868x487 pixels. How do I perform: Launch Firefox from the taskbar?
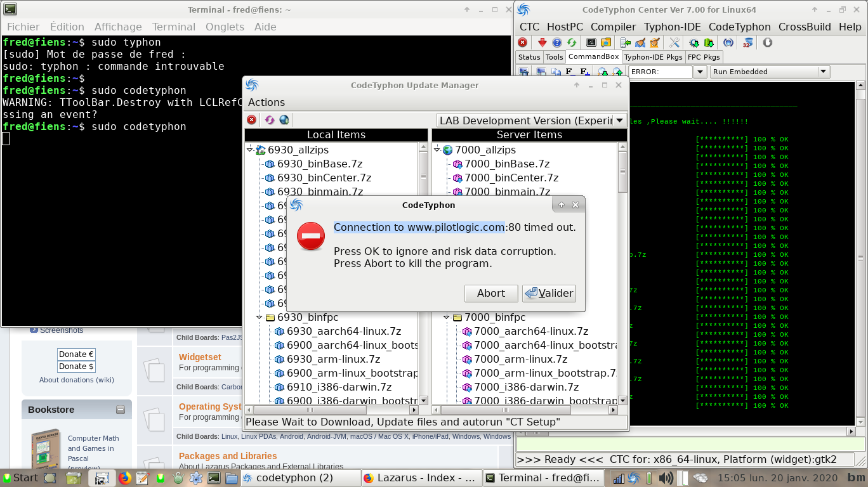coord(125,477)
